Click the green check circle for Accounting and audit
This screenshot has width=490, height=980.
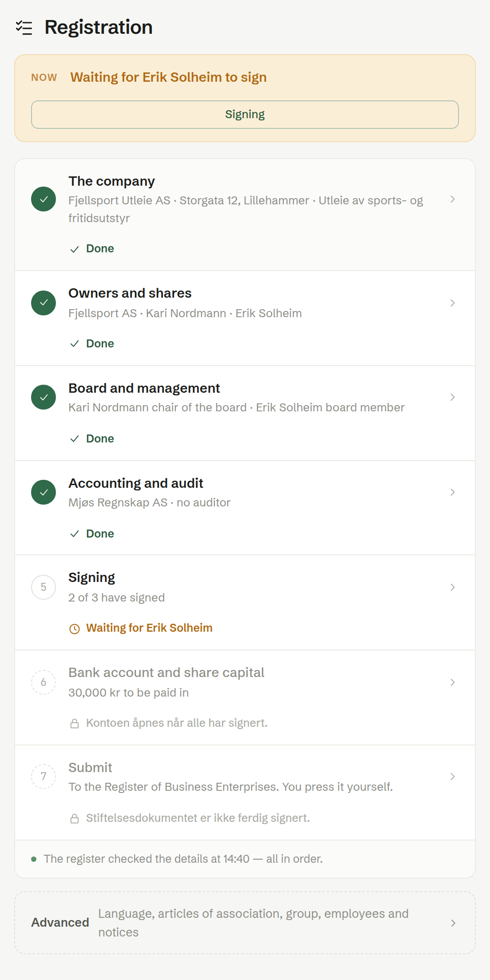click(x=43, y=492)
